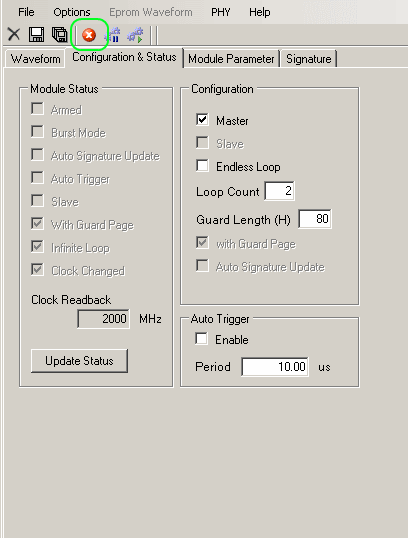The width and height of the screenshot is (408, 538).
Task: Click the Auto Trigger Period field
Action: (x=275, y=367)
